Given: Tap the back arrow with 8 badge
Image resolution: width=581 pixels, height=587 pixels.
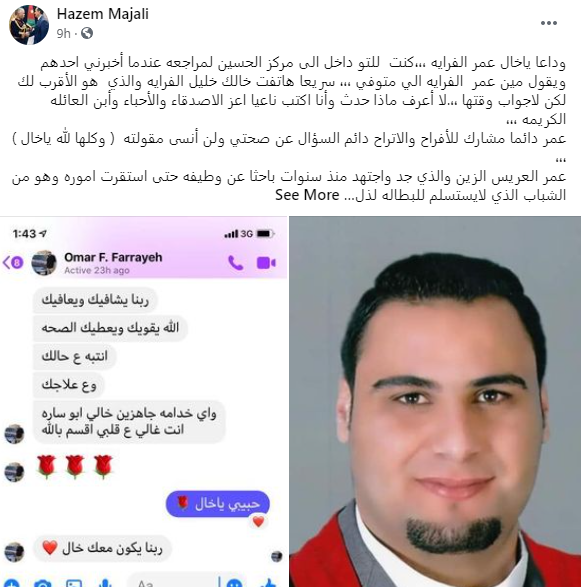Looking at the screenshot, I should click(13, 262).
